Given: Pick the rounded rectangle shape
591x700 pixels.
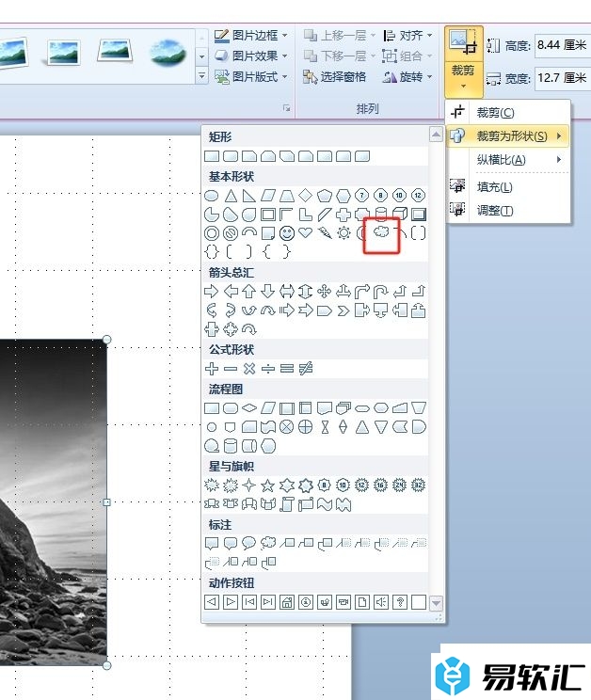Looking at the screenshot, I should 231,156.
